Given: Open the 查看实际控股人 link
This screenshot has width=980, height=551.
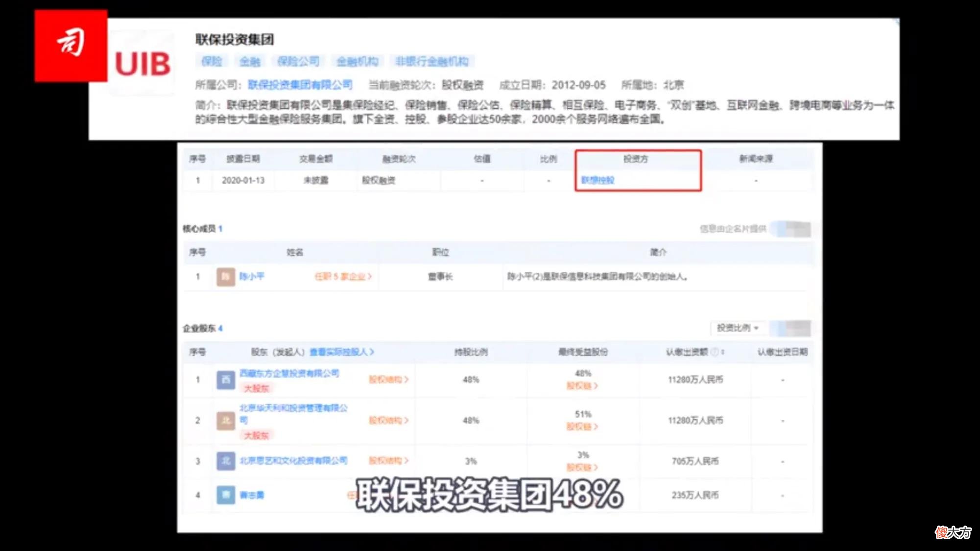Looking at the screenshot, I should point(342,352).
